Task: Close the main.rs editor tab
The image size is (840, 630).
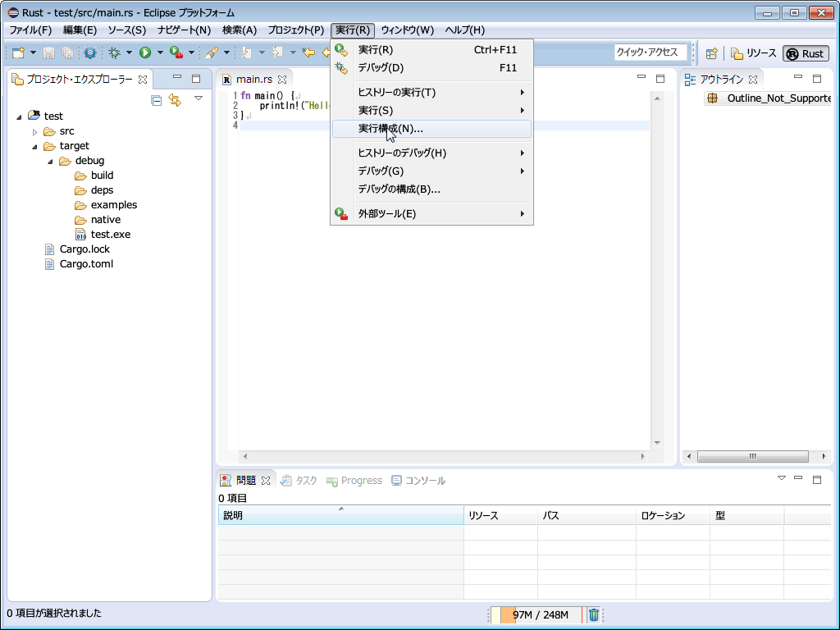Action: point(282,80)
